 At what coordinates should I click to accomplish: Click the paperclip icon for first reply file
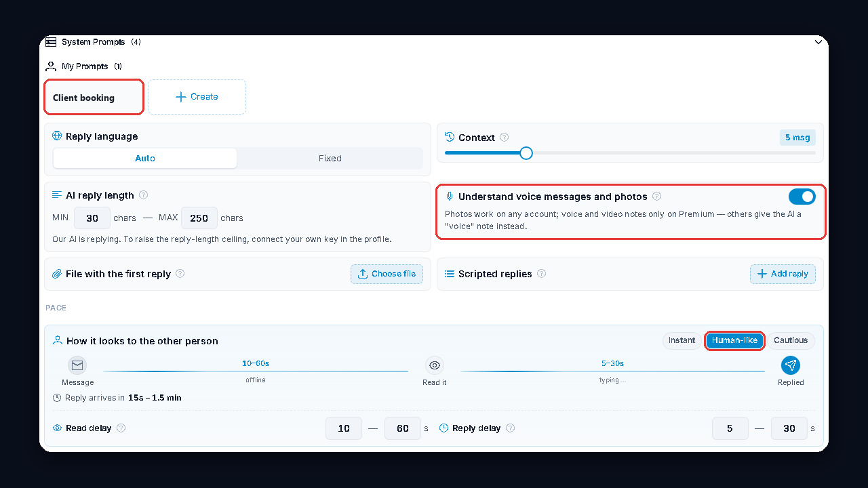click(57, 274)
